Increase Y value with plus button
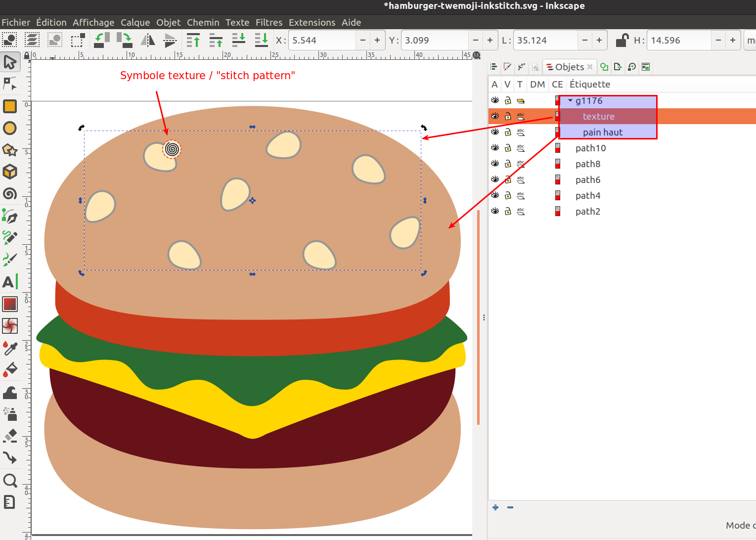Viewport: 756px width, 540px height. pos(490,40)
